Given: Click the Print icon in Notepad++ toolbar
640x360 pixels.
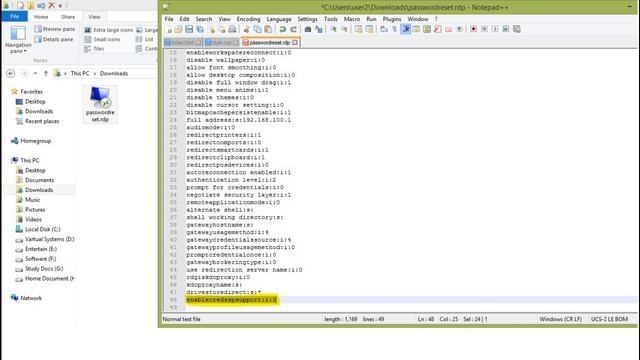Looking at the screenshot, I should (x=232, y=29).
